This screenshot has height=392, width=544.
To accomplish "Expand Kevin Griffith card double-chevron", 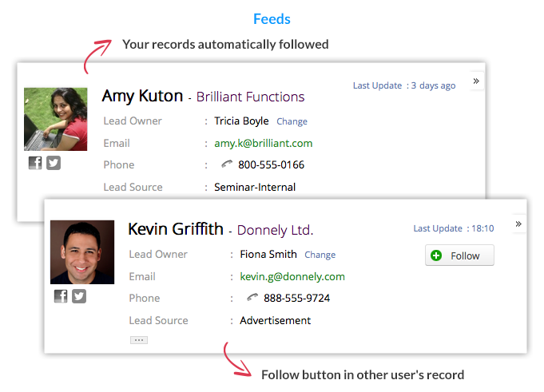I will coord(518,224).
